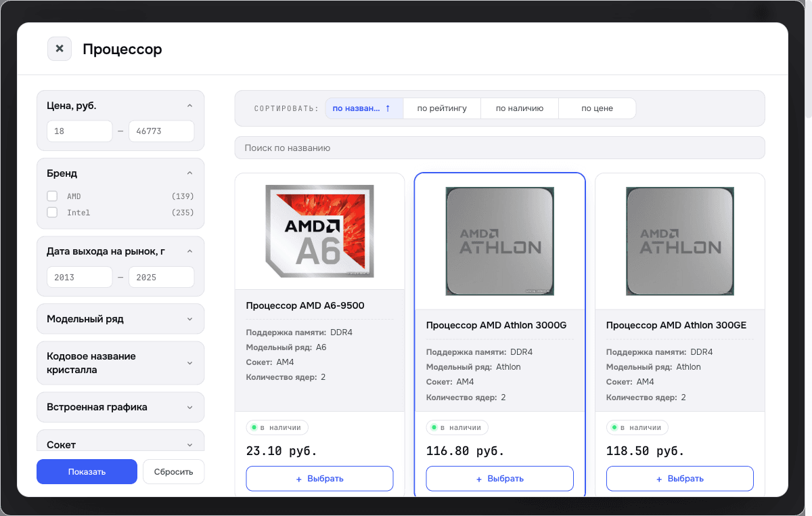Collapse the Цена, руб. filter section
Image resolution: width=812 pixels, height=516 pixels.
[x=189, y=106]
